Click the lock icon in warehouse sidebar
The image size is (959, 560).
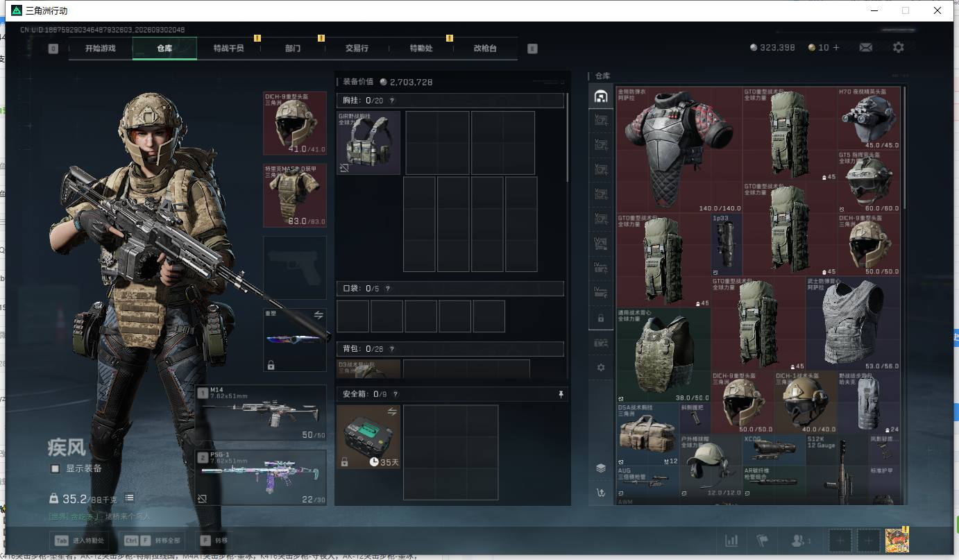click(x=601, y=318)
